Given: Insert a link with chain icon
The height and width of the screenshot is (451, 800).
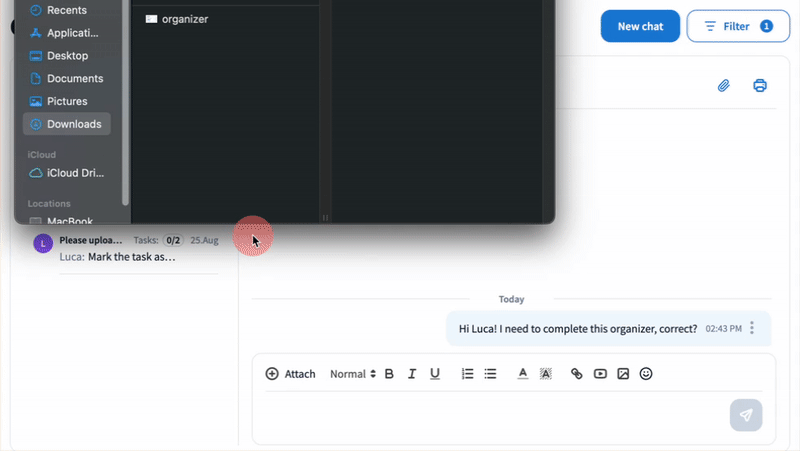Looking at the screenshot, I should coord(576,374).
